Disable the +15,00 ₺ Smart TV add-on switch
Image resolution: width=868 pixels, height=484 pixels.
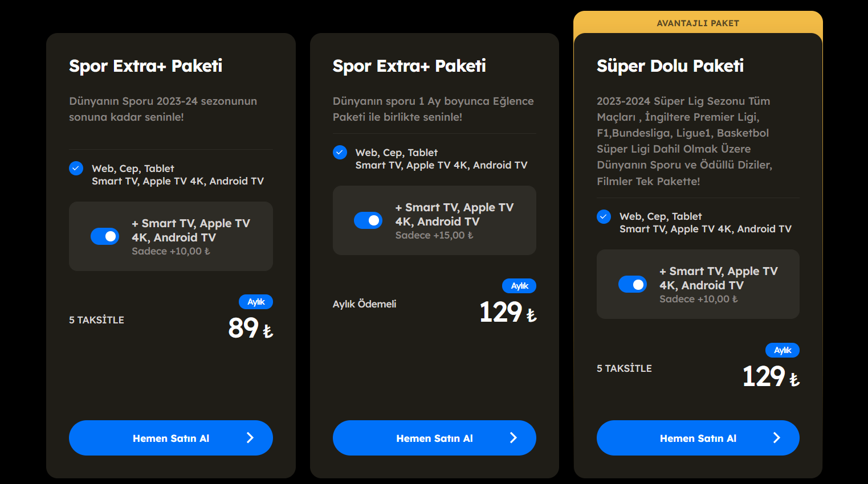pyautogui.click(x=368, y=220)
